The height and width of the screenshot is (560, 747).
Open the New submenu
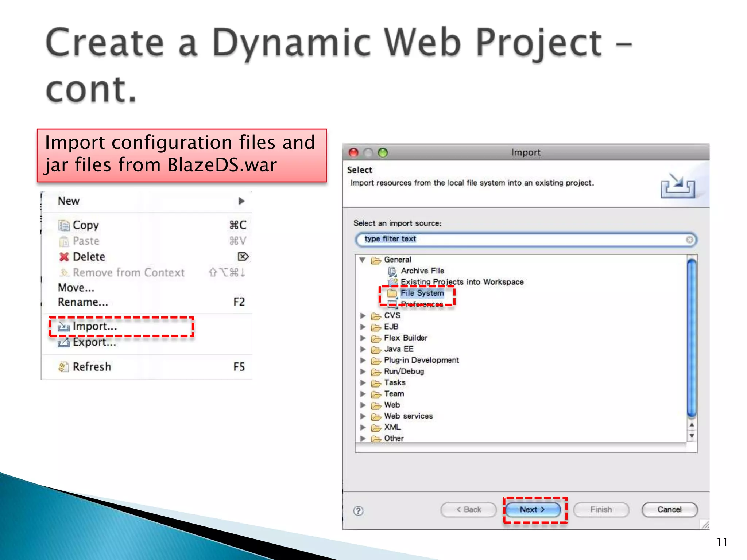147,201
